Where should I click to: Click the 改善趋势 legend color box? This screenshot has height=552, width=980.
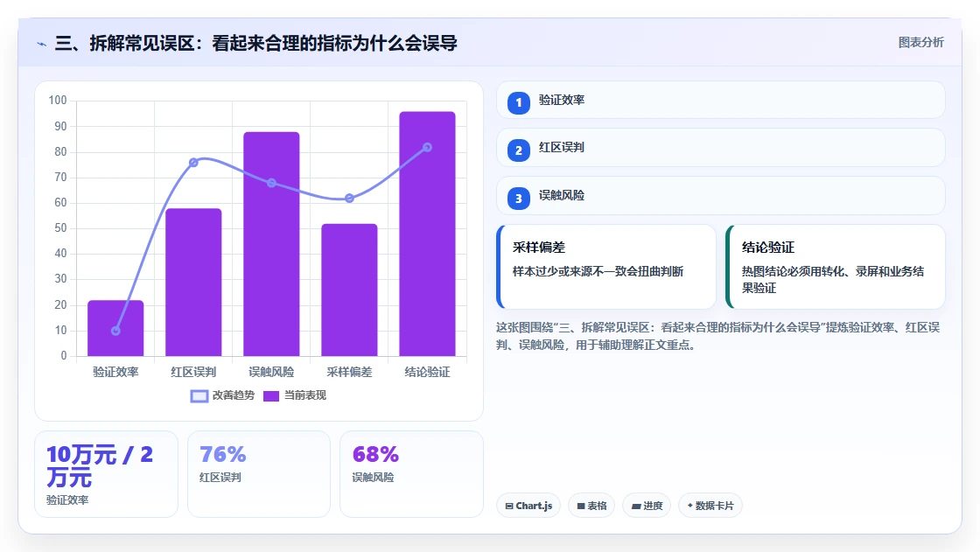coord(199,396)
